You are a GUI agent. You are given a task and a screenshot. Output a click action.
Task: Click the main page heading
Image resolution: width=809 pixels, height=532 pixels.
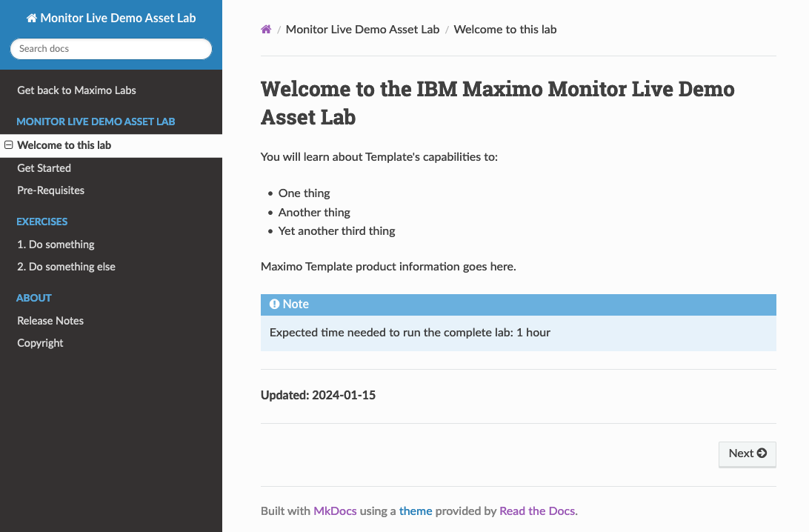pos(497,103)
